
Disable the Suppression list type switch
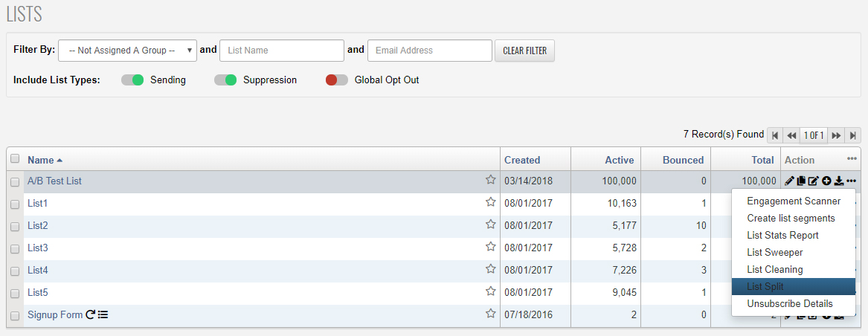[225, 80]
